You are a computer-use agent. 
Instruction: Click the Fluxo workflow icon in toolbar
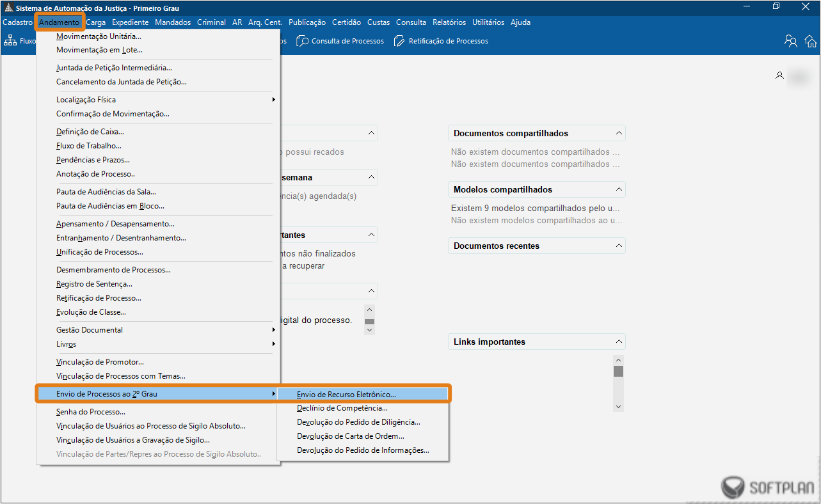click(x=10, y=41)
